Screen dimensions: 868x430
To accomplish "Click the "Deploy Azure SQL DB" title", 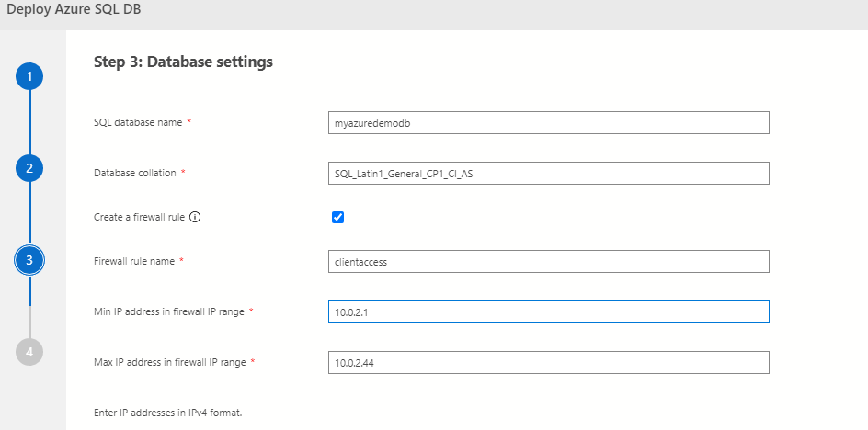I will pos(74,11).
